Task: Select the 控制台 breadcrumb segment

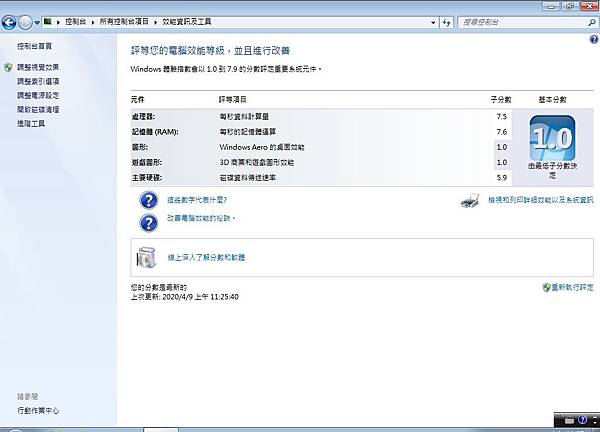Action: (75, 22)
